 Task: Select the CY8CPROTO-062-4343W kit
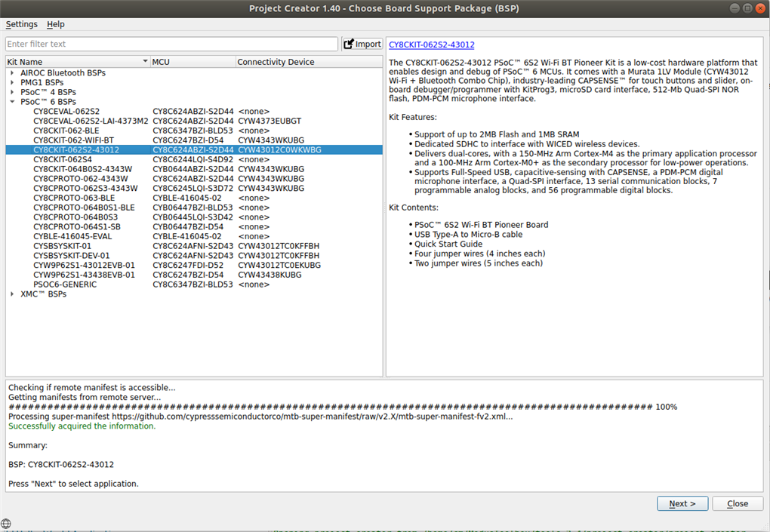point(194,179)
